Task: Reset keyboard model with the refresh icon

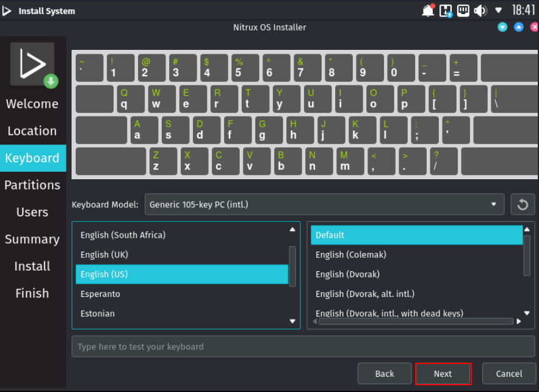Action: pyautogui.click(x=523, y=205)
